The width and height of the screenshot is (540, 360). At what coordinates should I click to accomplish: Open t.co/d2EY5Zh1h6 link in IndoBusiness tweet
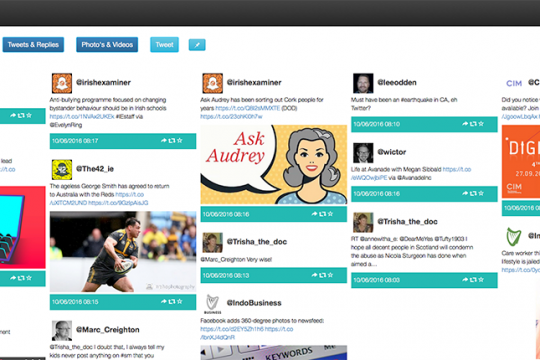(x=232, y=329)
